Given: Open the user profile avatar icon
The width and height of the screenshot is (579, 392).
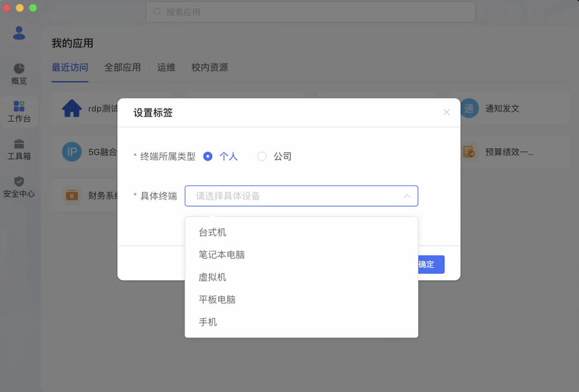Looking at the screenshot, I should tap(19, 33).
